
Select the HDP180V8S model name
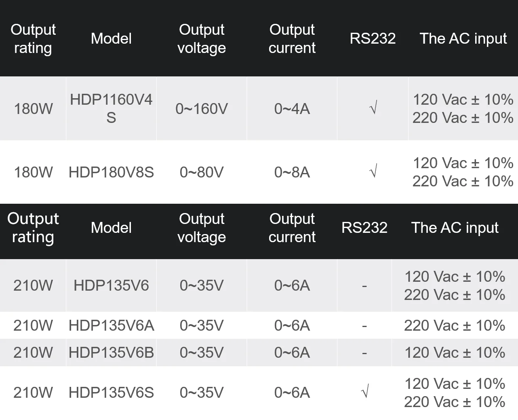tap(111, 172)
